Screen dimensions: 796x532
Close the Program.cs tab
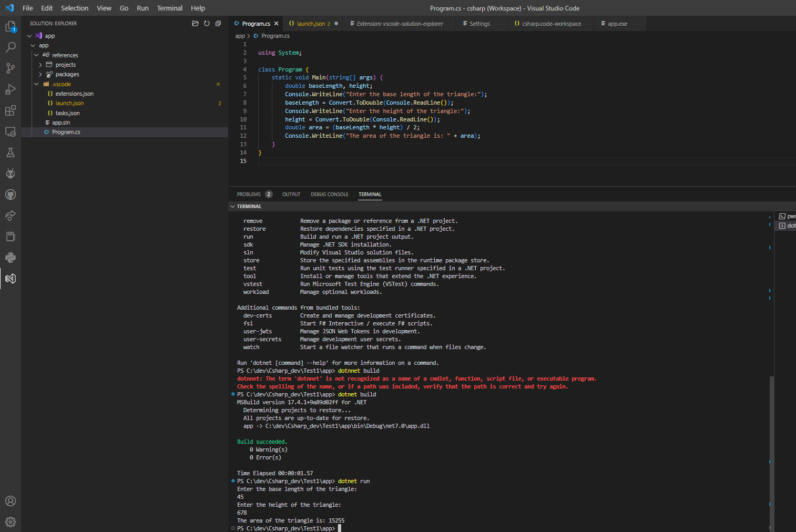[x=276, y=24]
